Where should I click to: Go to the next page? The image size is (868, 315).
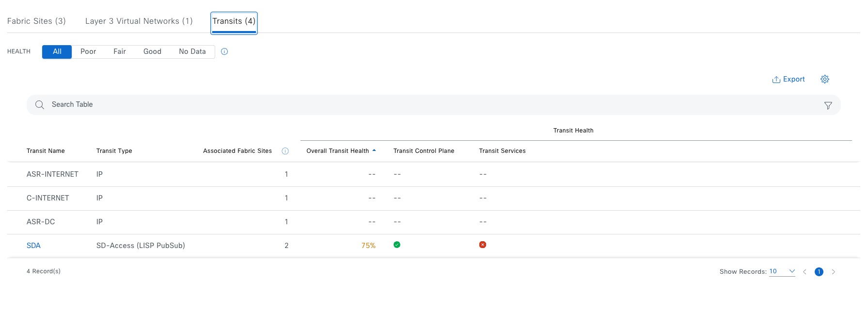(834, 272)
